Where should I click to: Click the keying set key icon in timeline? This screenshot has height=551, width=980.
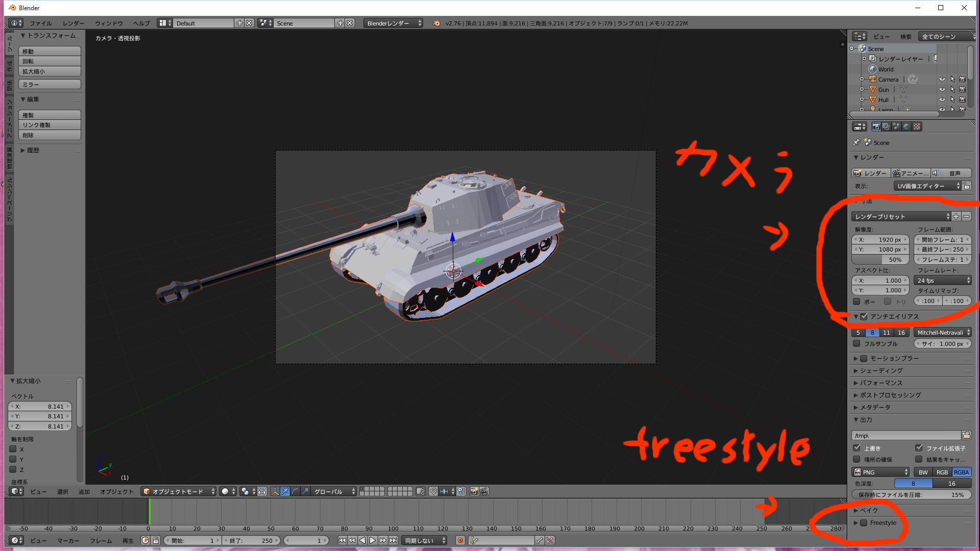coord(474,540)
